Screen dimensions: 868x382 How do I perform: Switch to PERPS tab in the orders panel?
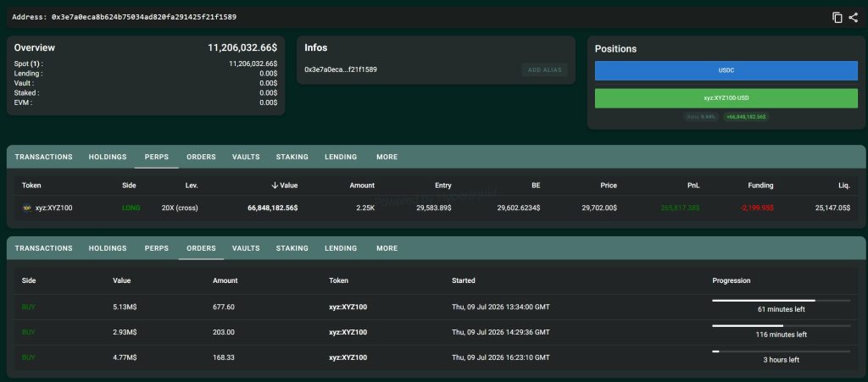[x=157, y=248]
